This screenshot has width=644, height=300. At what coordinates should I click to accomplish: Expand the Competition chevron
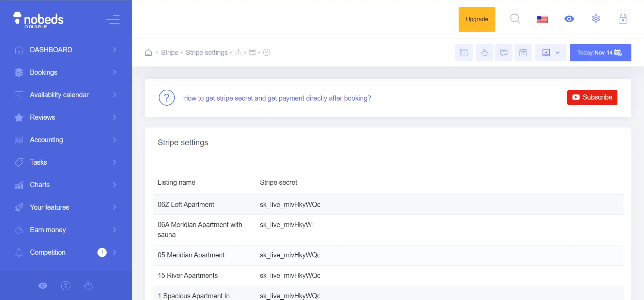click(x=114, y=252)
